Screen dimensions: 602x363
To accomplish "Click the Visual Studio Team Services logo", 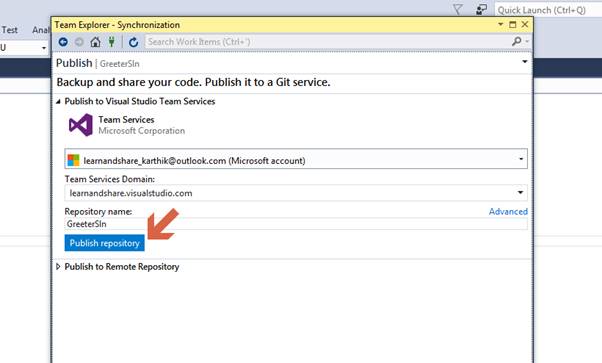I will point(81,125).
